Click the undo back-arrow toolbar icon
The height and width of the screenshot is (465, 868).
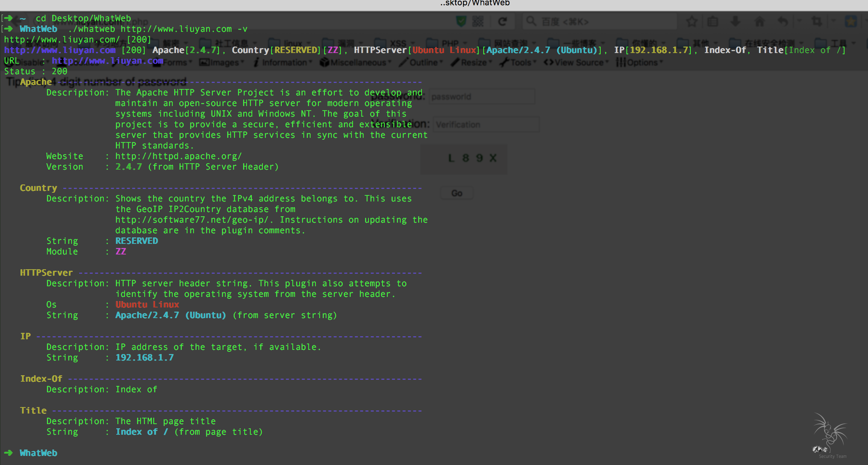click(783, 22)
